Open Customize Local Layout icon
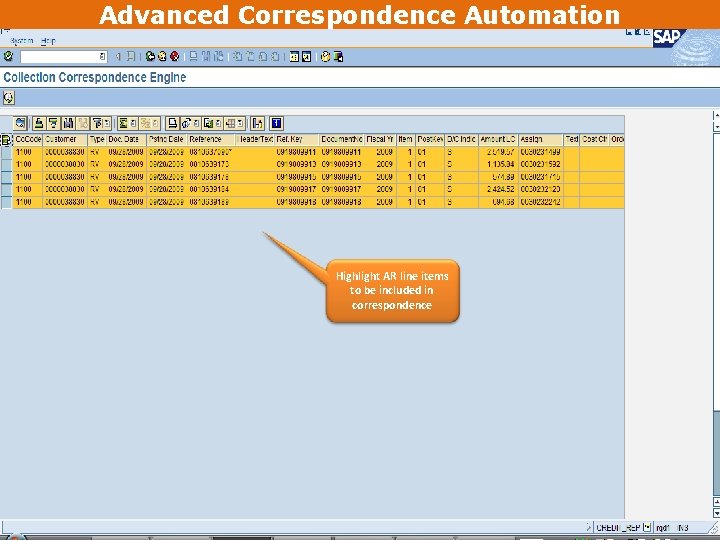 click(x=338, y=56)
